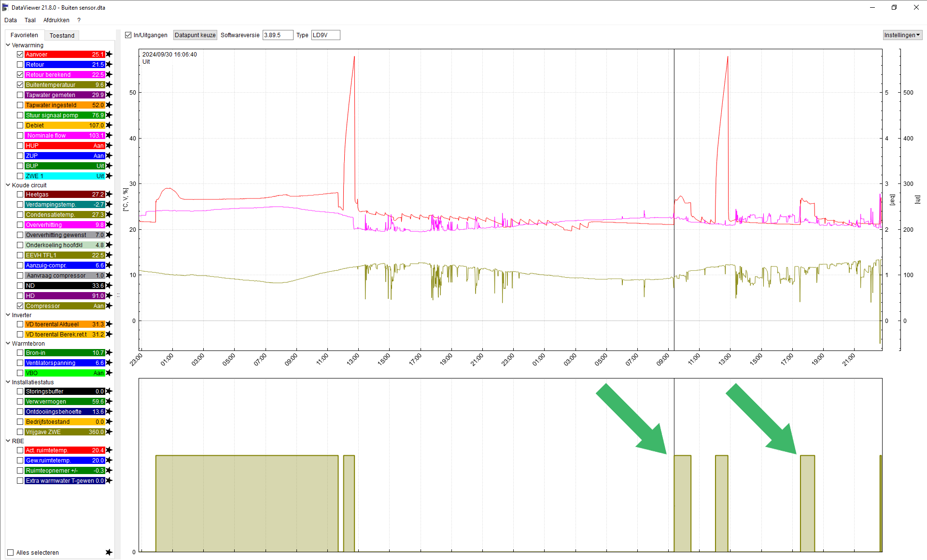Click the star beside Act. ruimtetemp.
This screenshot has height=560, width=927.
click(109, 450)
